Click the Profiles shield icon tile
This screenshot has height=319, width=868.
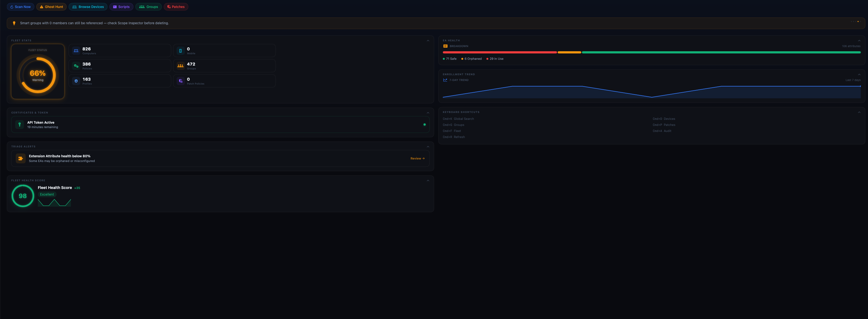point(76,81)
